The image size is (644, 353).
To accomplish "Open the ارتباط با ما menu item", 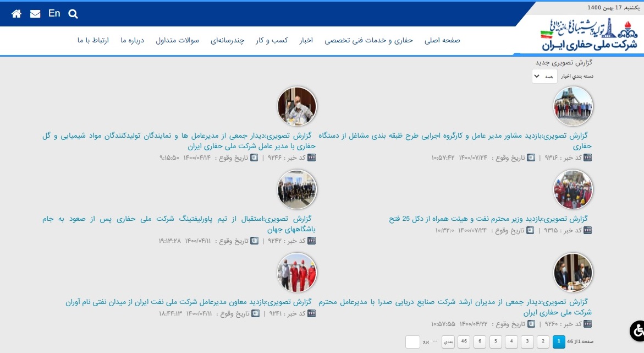I will [93, 40].
